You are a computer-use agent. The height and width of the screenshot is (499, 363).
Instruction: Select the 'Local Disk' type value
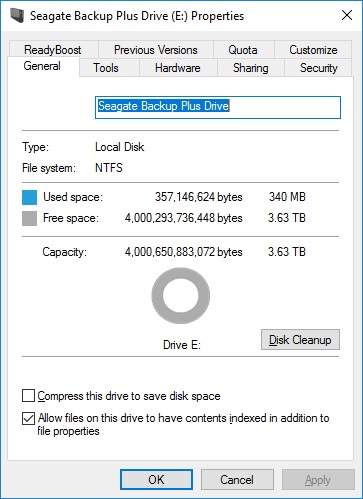click(x=120, y=147)
